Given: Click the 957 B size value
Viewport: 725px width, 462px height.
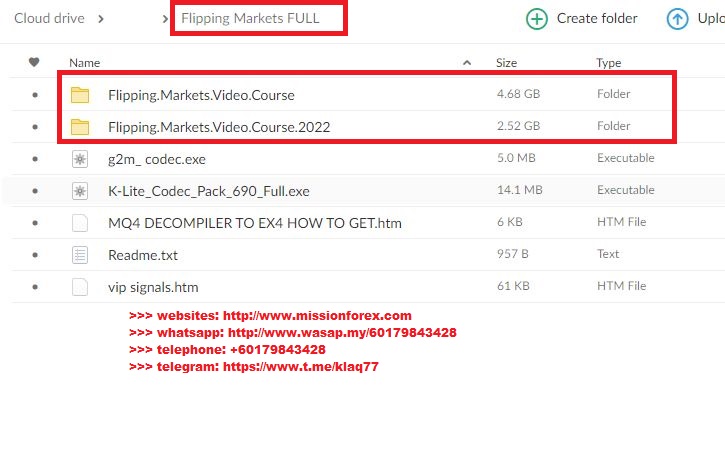Looking at the screenshot, I should point(512,254).
